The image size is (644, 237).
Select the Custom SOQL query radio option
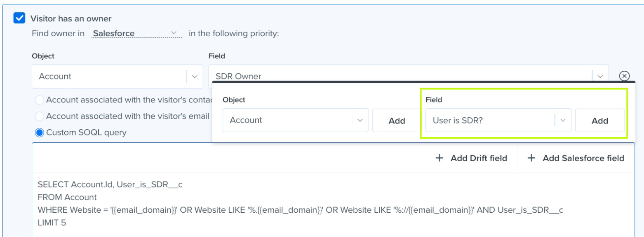[40, 132]
